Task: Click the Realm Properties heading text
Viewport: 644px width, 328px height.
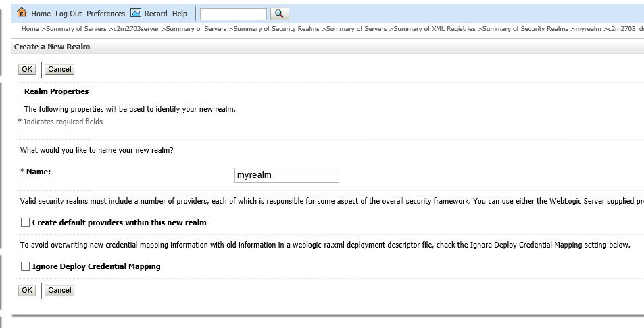Action: coord(56,91)
